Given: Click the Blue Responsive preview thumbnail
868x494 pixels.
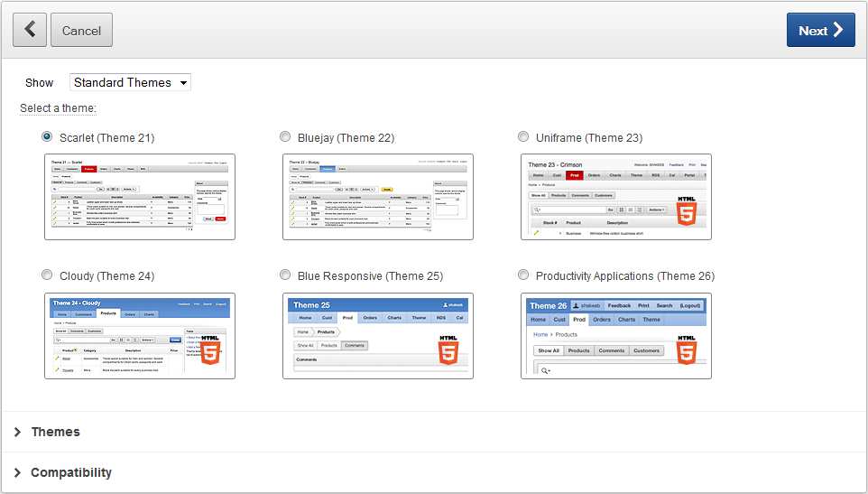Looking at the screenshot, I should point(378,336).
